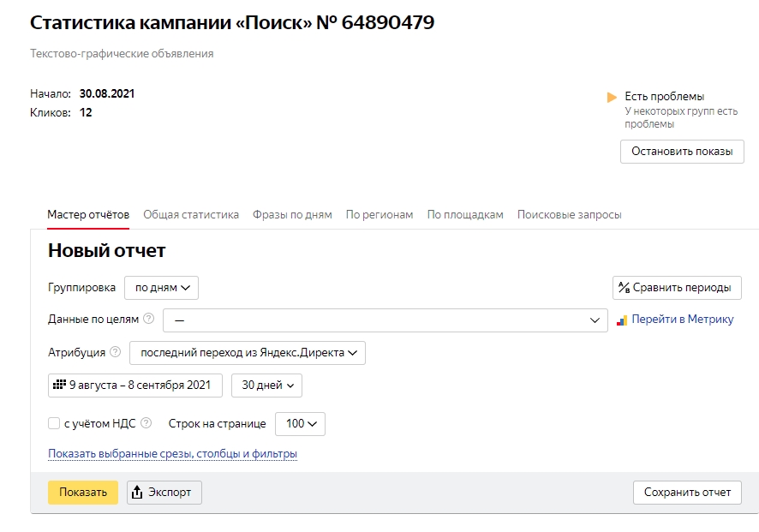The image size is (759, 532).
Task: Open the Строк на странице 100 dropdown
Action: pos(300,424)
